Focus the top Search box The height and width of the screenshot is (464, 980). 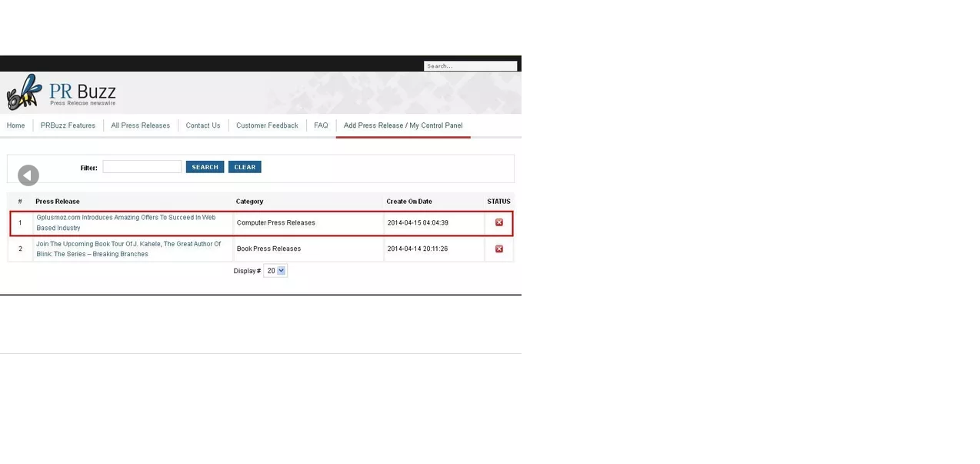[470, 66]
